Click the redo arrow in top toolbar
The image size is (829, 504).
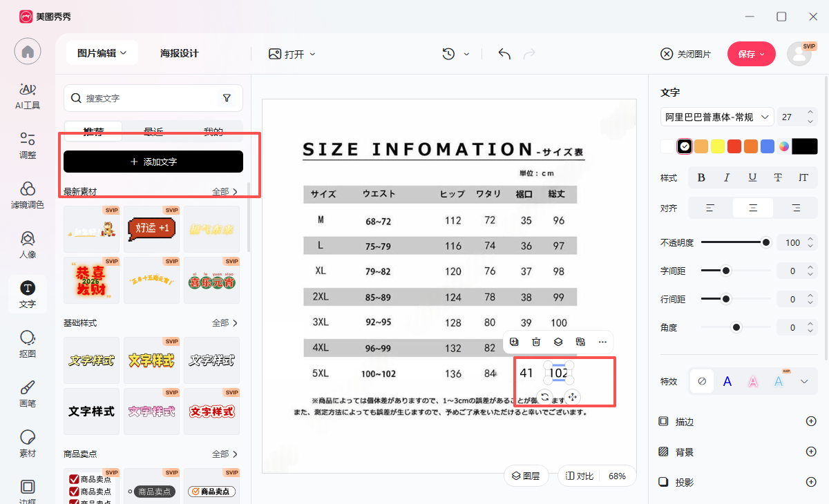529,54
